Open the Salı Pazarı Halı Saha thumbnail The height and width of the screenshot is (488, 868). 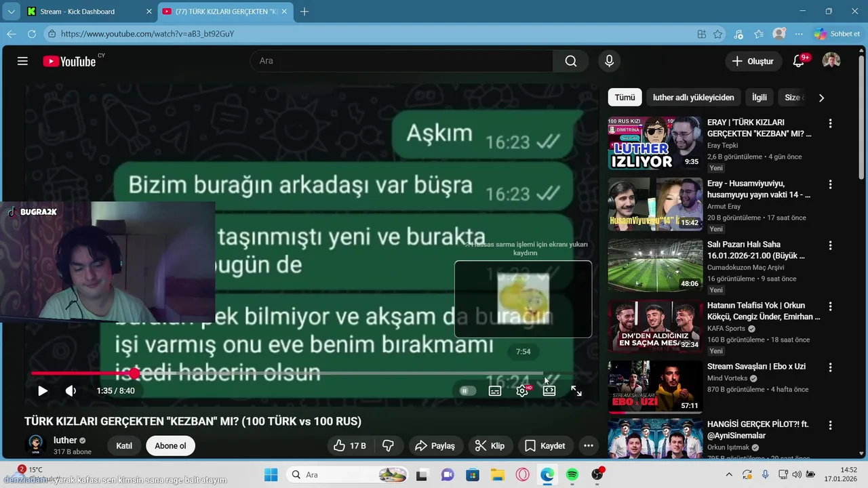[655, 265]
